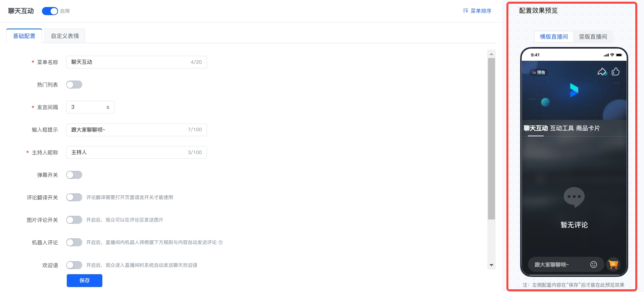Click the 输入框提示 input field
Screen dimensions: 644x292
point(137,130)
